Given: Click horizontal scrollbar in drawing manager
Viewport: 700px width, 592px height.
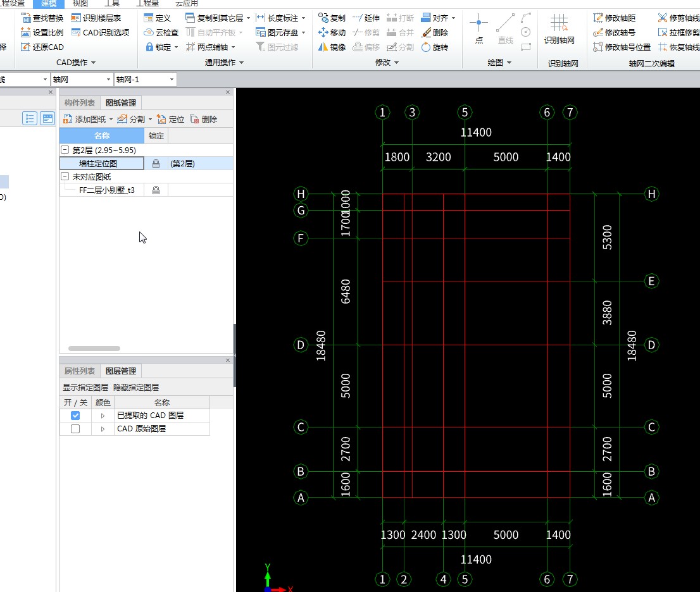Looking at the screenshot, I should tap(94, 348).
